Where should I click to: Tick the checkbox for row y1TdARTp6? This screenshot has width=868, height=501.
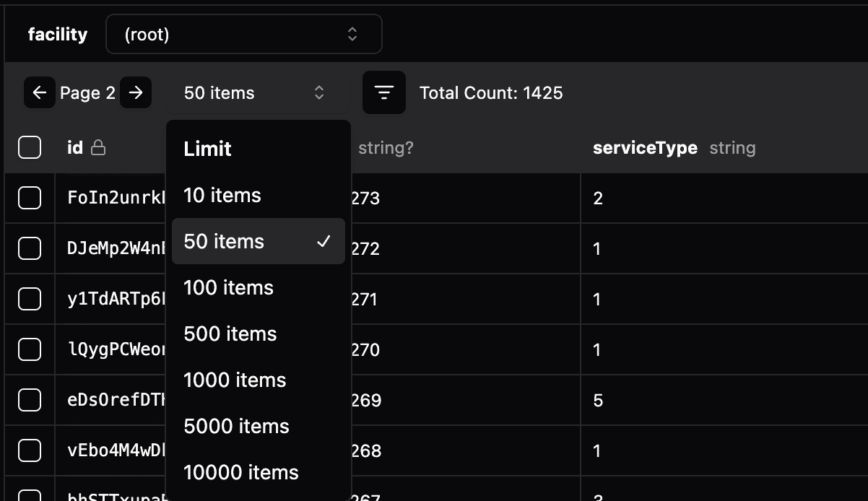(30, 299)
